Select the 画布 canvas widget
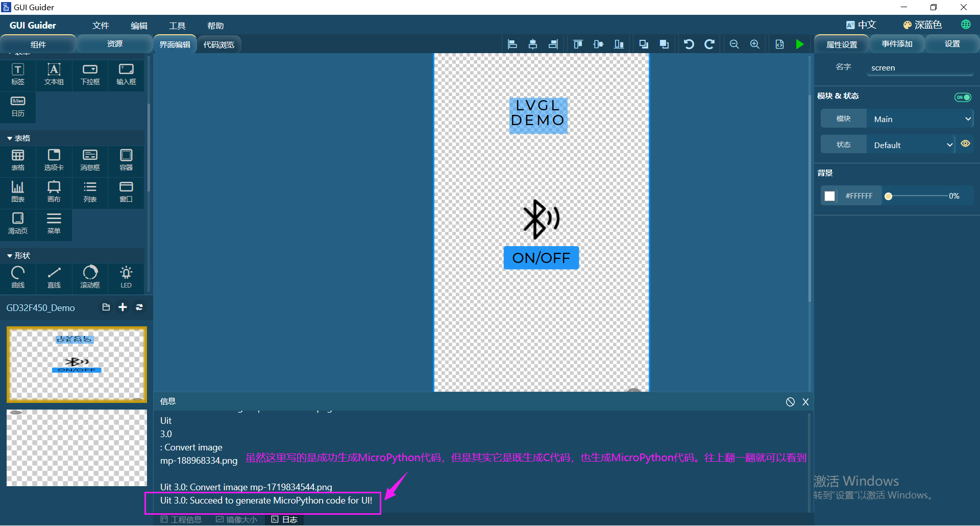The width and height of the screenshot is (980, 526). click(x=54, y=192)
